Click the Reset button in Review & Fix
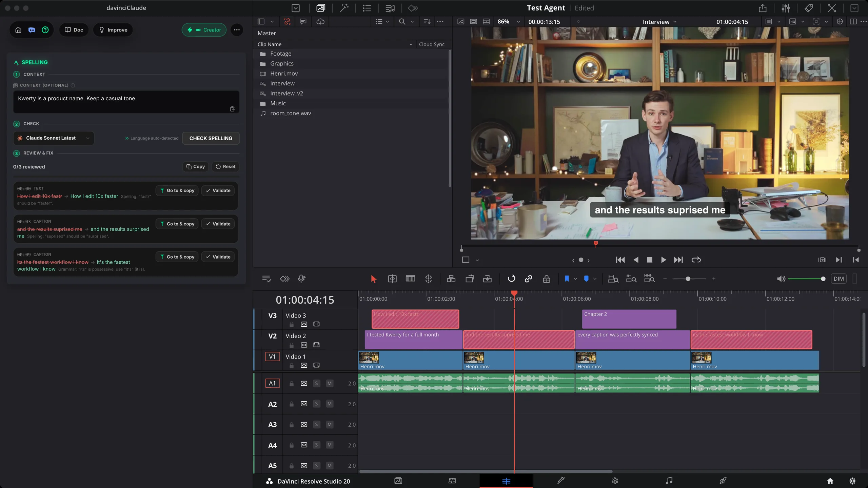Image resolution: width=868 pixels, height=488 pixels. 225,166
